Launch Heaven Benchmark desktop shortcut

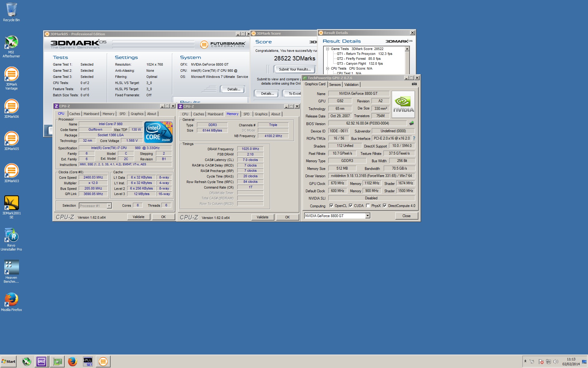pos(11,272)
